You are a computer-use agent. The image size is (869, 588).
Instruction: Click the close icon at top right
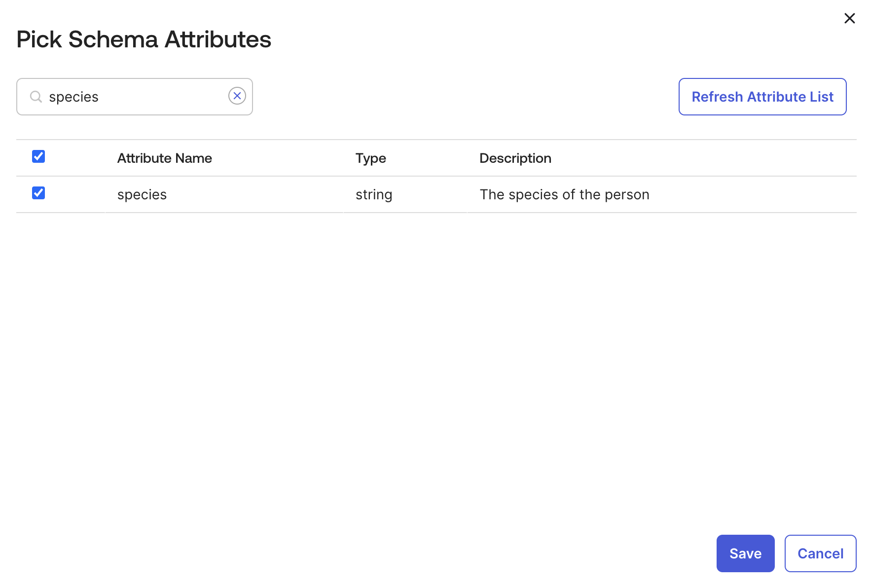850,18
